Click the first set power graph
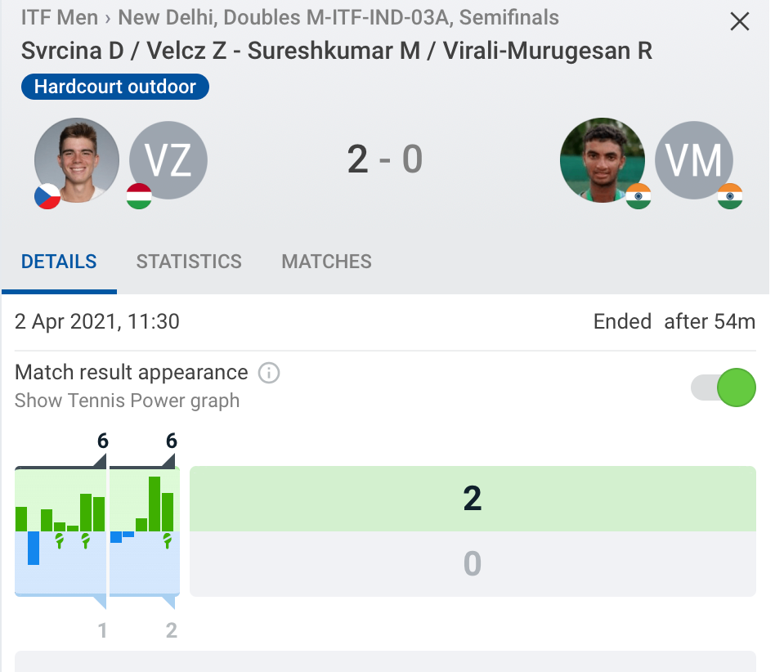 pos(60,531)
